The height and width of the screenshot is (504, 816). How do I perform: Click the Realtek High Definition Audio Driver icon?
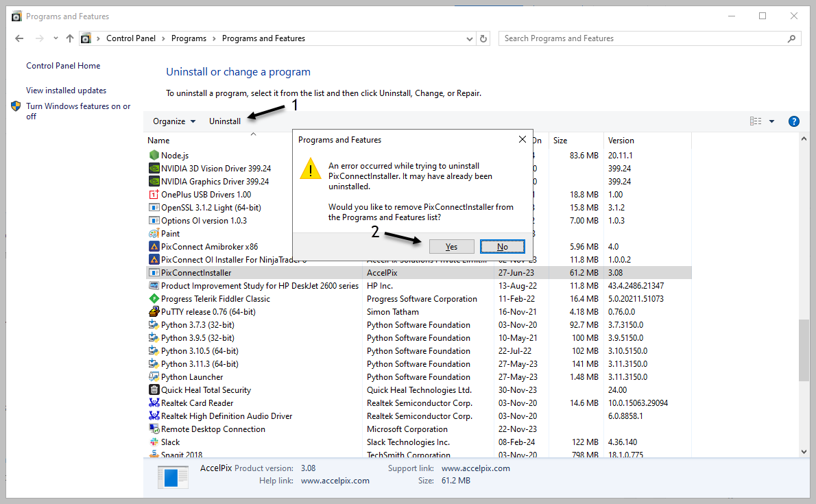(x=154, y=416)
